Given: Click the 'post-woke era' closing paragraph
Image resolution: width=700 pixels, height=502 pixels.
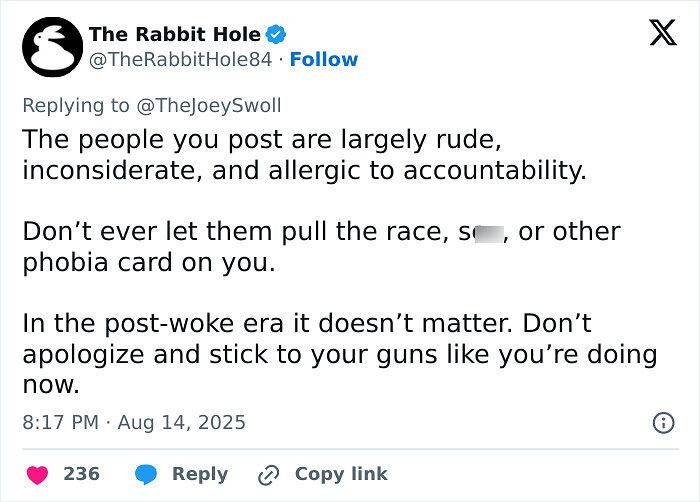Looking at the screenshot, I should 340,354.
